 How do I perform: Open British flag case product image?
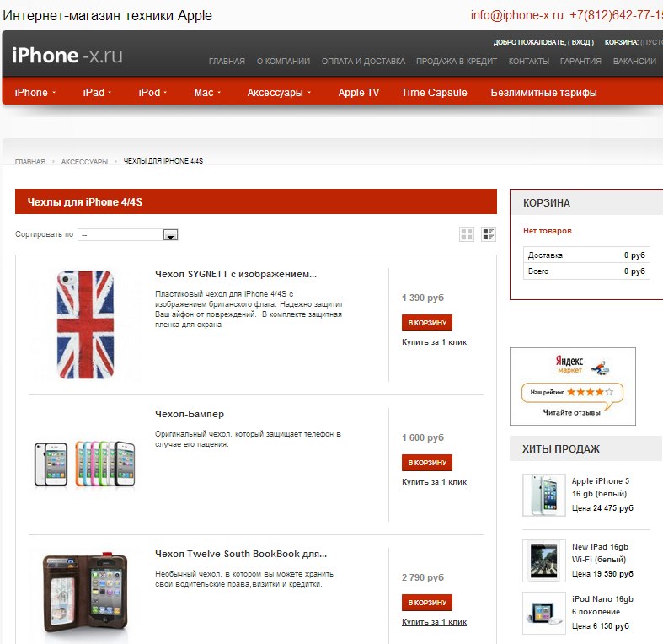coord(85,325)
